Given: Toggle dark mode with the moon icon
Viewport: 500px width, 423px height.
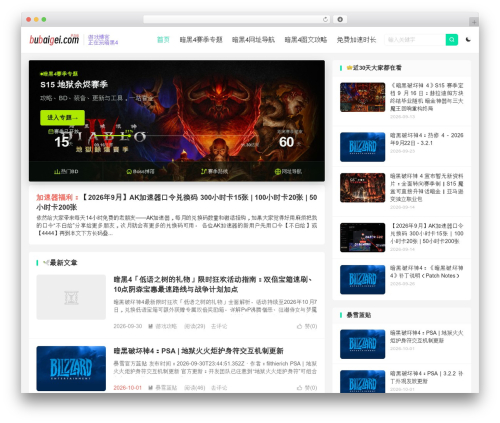Looking at the screenshot, I should click(468, 39).
